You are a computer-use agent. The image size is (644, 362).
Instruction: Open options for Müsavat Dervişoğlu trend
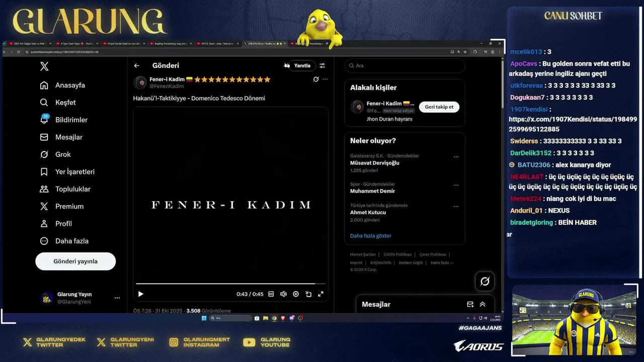[456, 157]
